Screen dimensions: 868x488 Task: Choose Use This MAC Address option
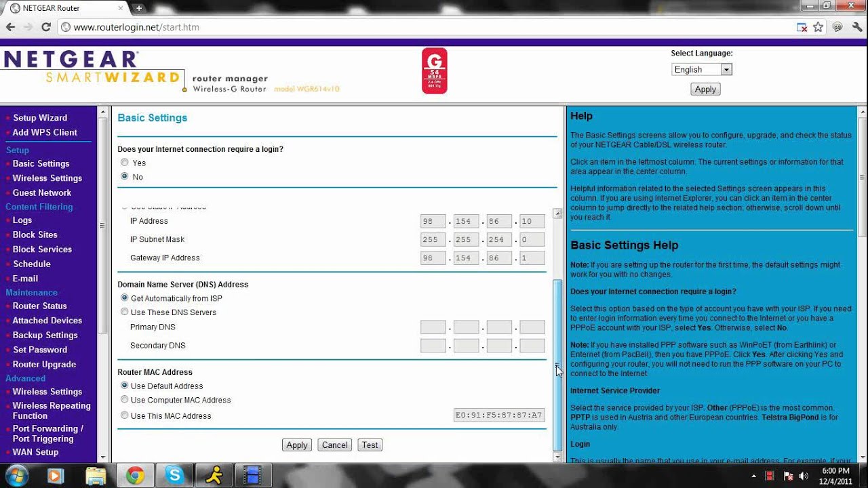tap(124, 415)
